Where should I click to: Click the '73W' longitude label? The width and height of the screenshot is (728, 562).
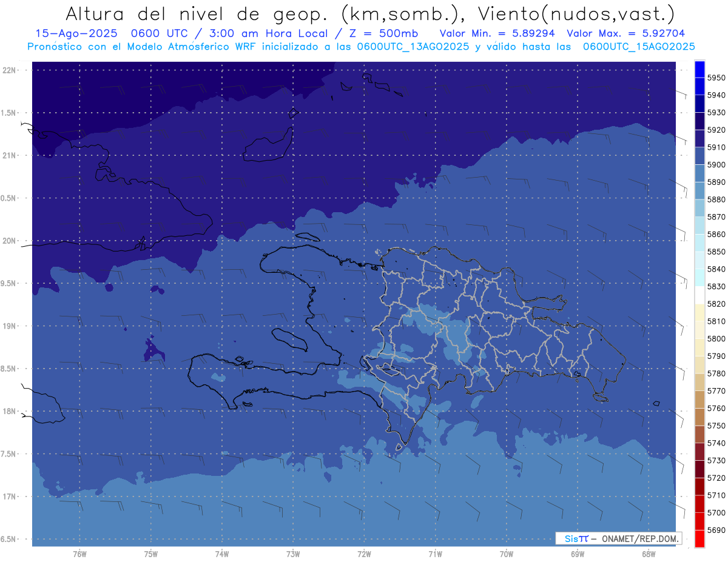pyautogui.click(x=292, y=554)
